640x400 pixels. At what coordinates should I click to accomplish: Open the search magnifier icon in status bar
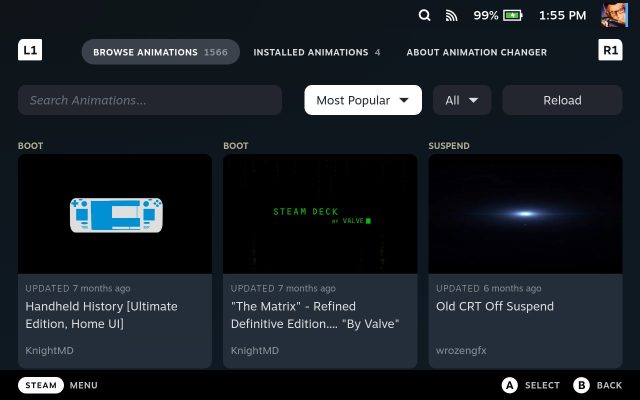click(x=425, y=16)
